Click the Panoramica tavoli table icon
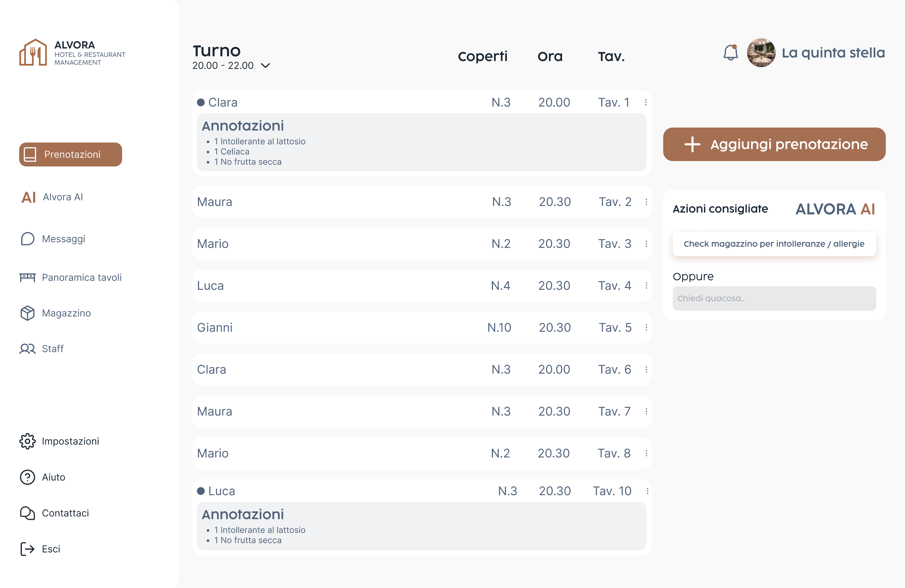This screenshot has height=588, width=905. pyautogui.click(x=27, y=277)
